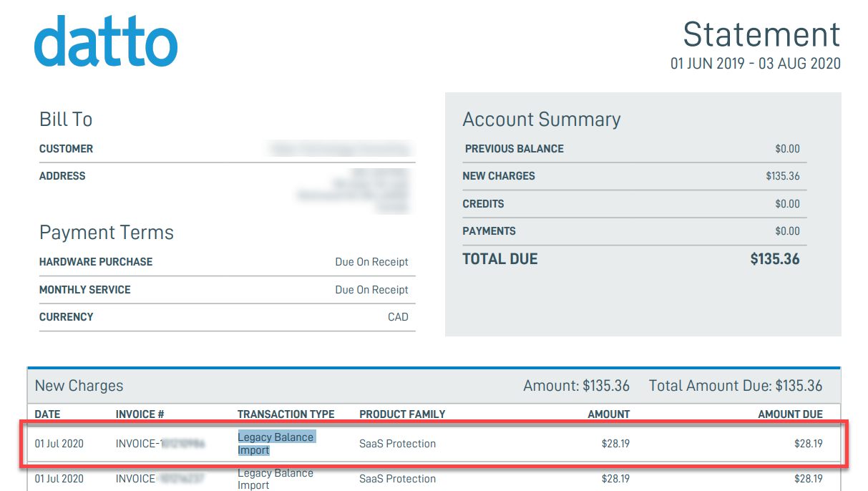Image resolution: width=868 pixels, height=491 pixels.
Task: Click the 01 Jul 2020 date in second row
Action: coord(59,479)
